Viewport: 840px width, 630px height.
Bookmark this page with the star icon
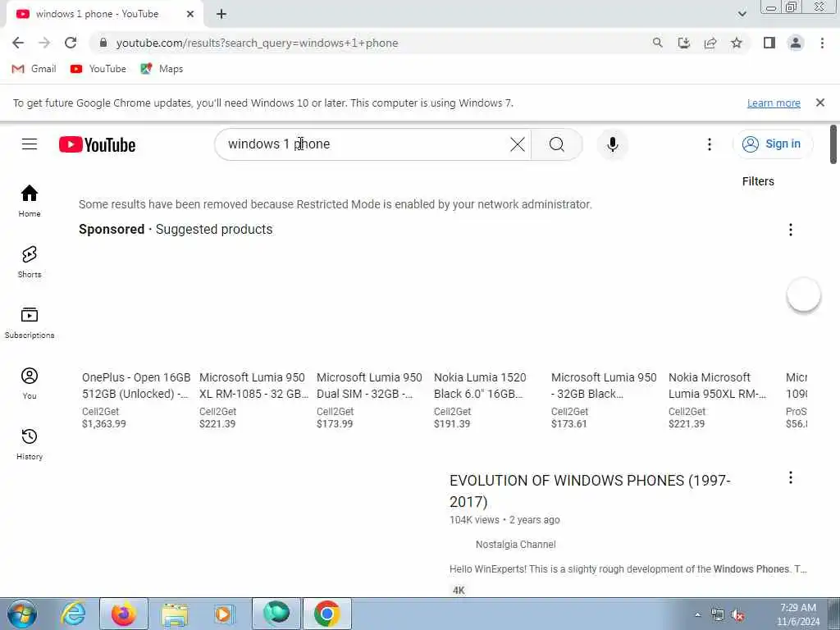tap(737, 43)
